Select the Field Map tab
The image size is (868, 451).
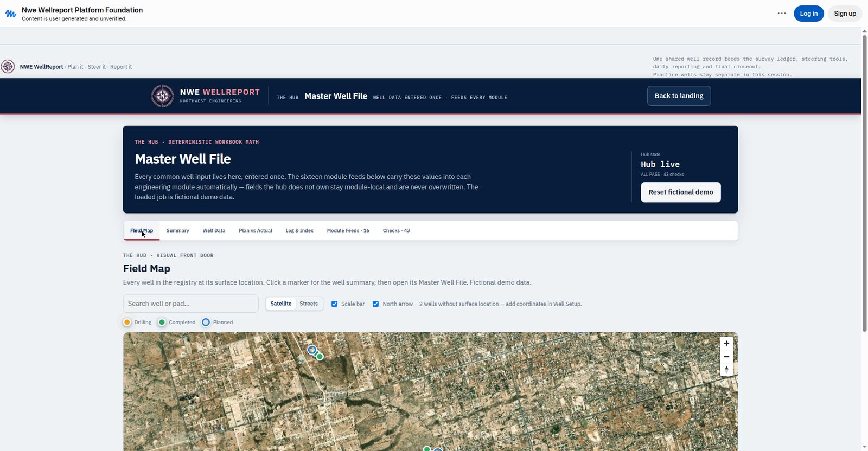coord(142,231)
